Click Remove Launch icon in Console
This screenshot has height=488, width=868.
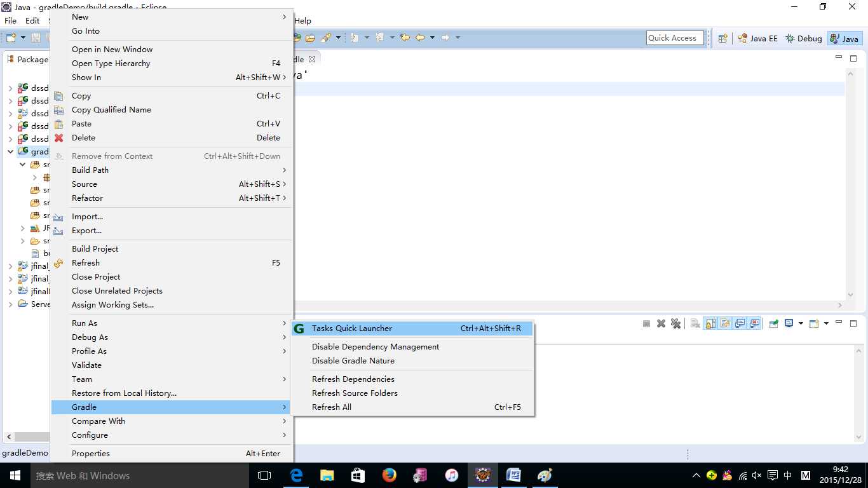(661, 323)
